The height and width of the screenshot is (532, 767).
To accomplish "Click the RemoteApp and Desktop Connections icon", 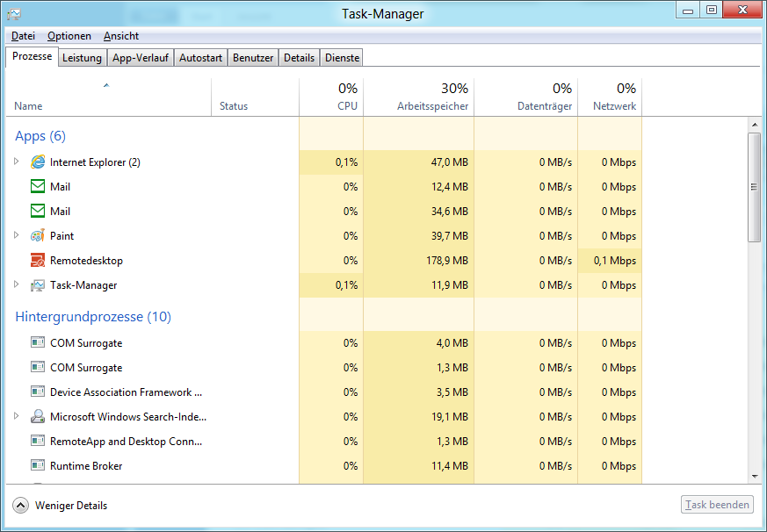I will tap(38, 441).
